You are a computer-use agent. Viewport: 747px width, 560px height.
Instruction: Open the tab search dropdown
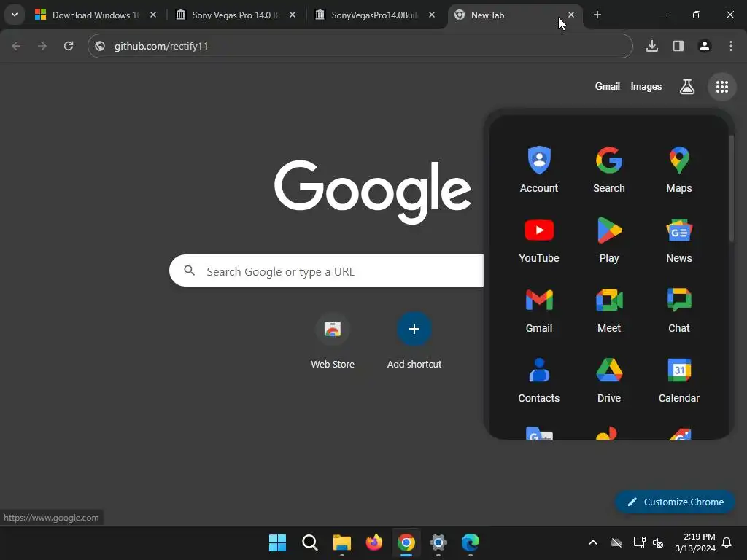(x=15, y=15)
